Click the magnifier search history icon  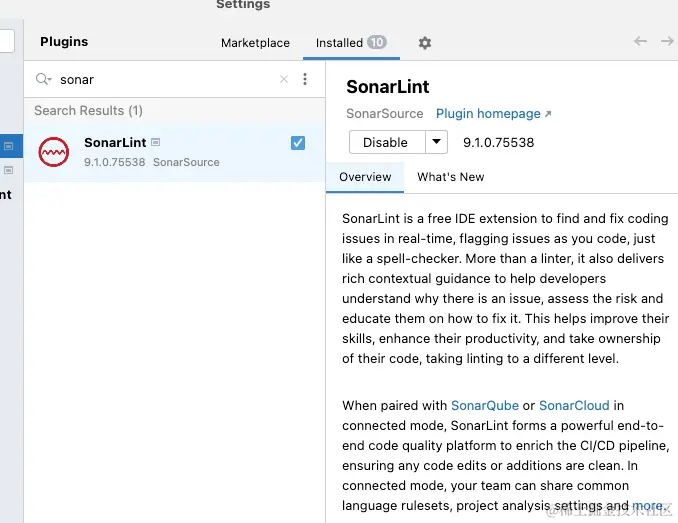tap(43, 79)
